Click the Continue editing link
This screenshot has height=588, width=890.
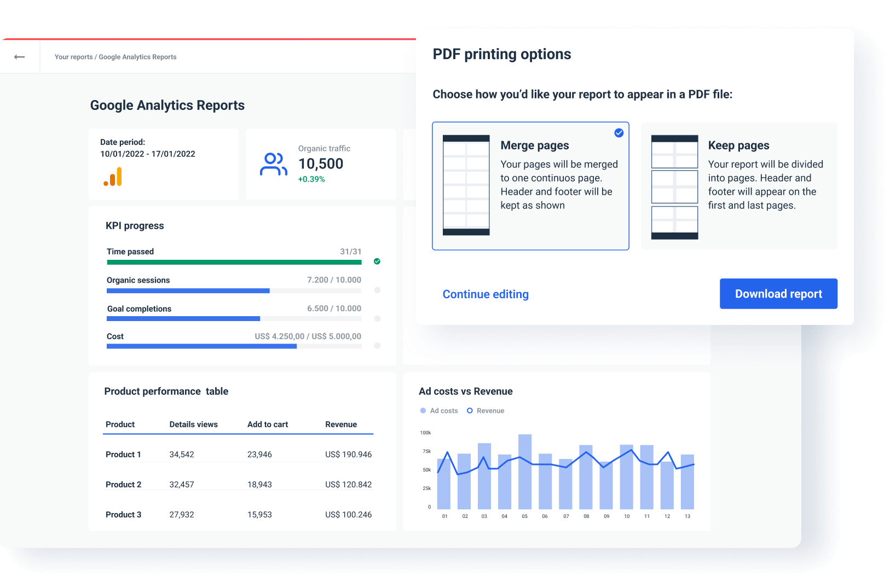point(486,294)
